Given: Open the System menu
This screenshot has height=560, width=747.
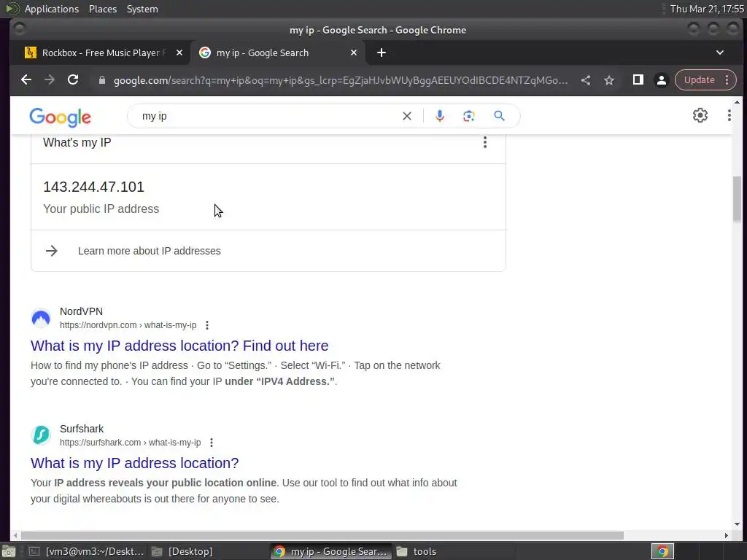Looking at the screenshot, I should 142,9.
